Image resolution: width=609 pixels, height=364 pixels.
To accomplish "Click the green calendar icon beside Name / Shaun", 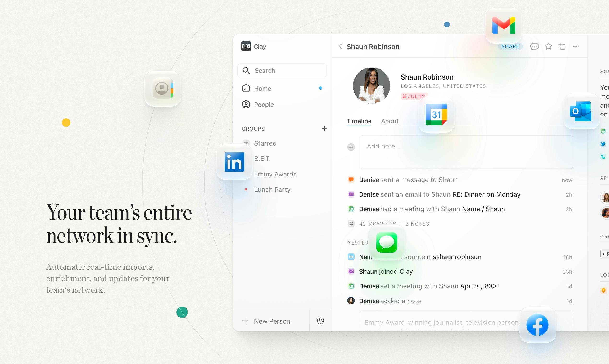I will (351, 209).
